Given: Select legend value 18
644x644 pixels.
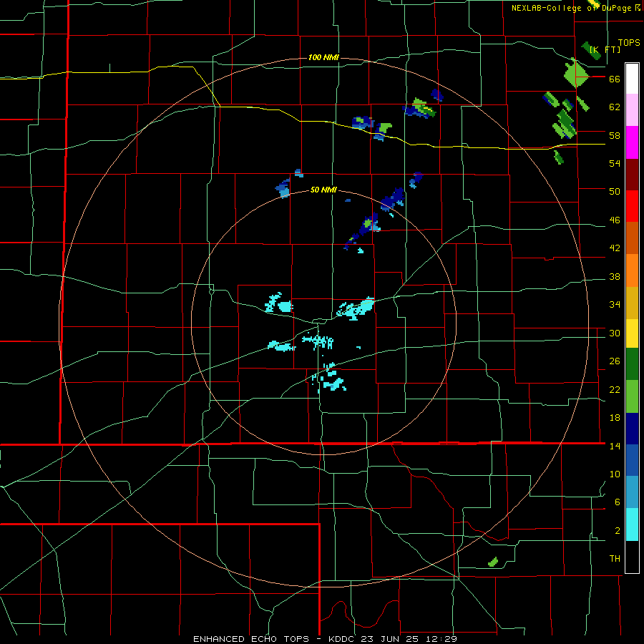Looking at the screenshot, I should point(615,418).
